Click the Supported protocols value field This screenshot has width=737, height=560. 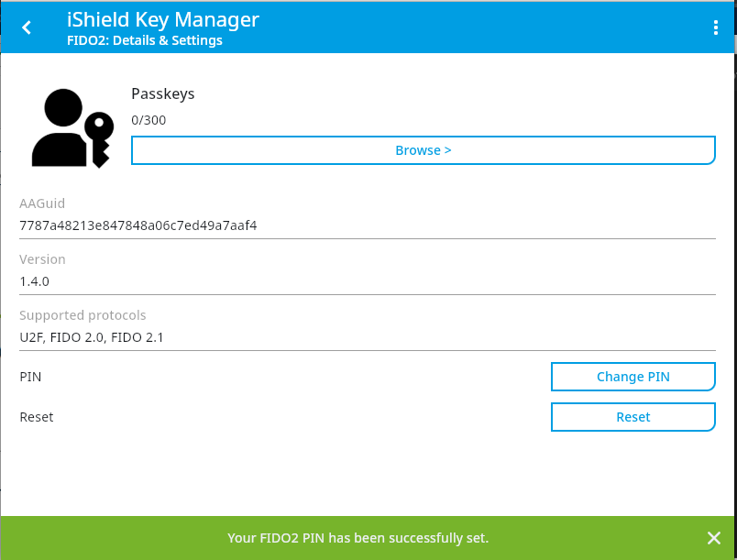[367, 337]
